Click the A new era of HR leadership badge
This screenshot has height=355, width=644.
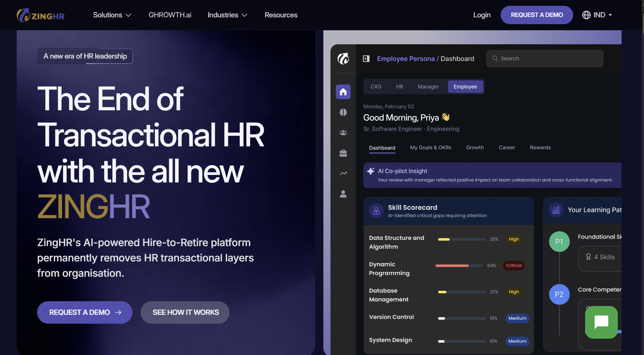[x=85, y=56]
